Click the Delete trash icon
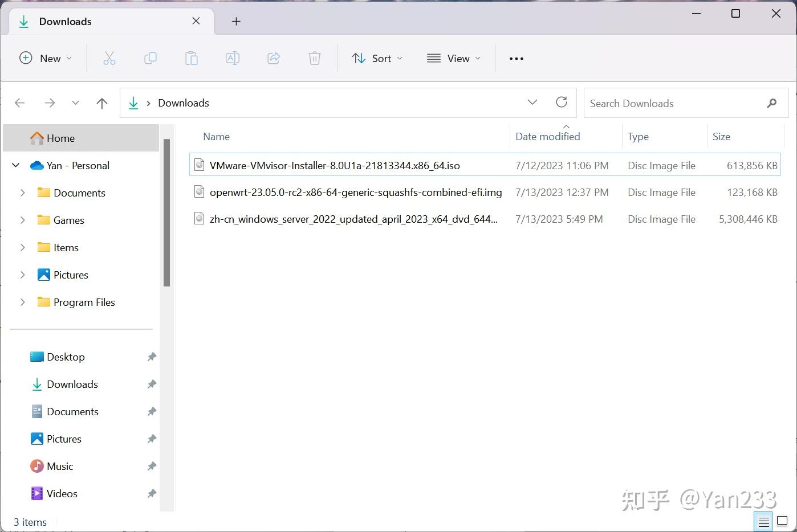The width and height of the screenshot is (797, 532). pyautogui.click(x=314, y=58)
